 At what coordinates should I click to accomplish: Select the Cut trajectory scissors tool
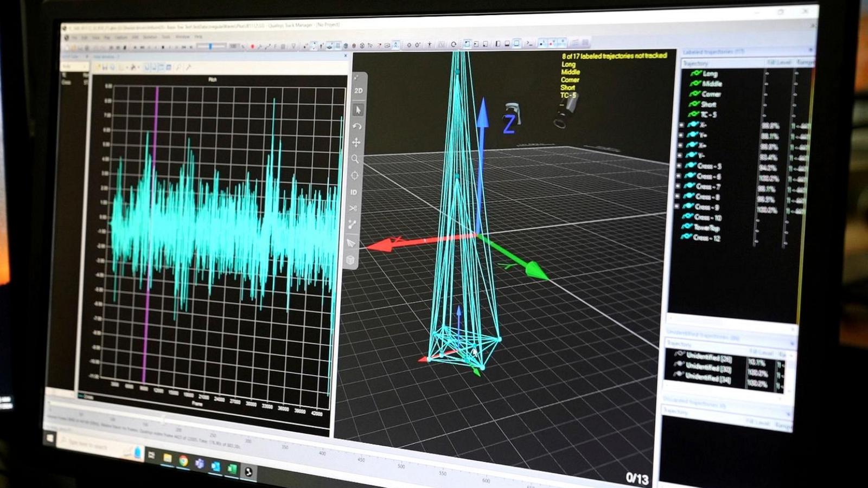click(x=353, y=208)
